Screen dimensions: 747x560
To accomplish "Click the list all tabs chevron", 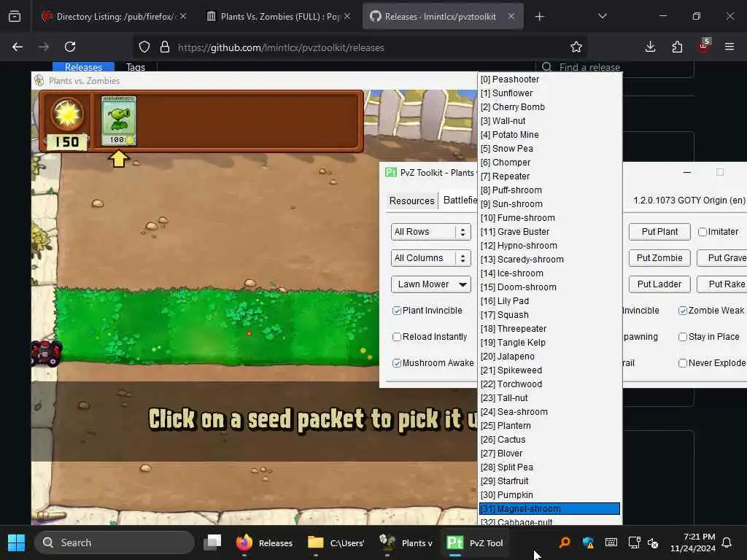I will (x=602, y=16).
